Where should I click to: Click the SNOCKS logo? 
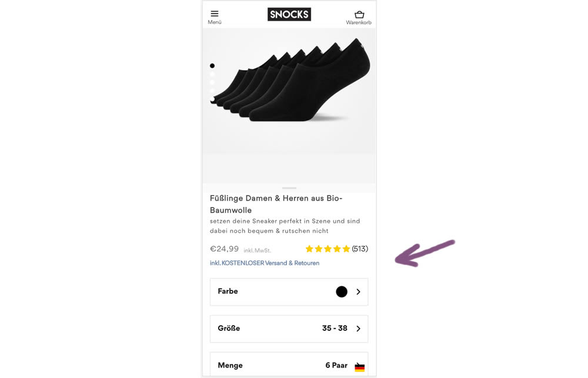click(289, 14)
